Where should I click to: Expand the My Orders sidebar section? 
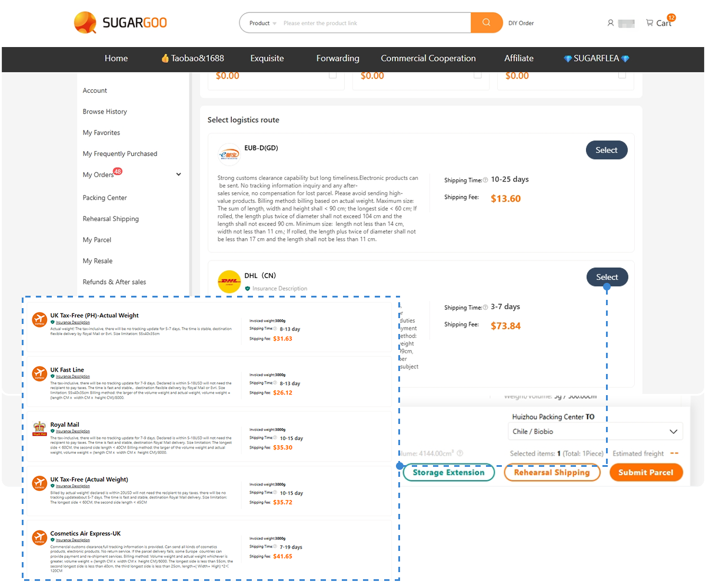tap(178, 174)
